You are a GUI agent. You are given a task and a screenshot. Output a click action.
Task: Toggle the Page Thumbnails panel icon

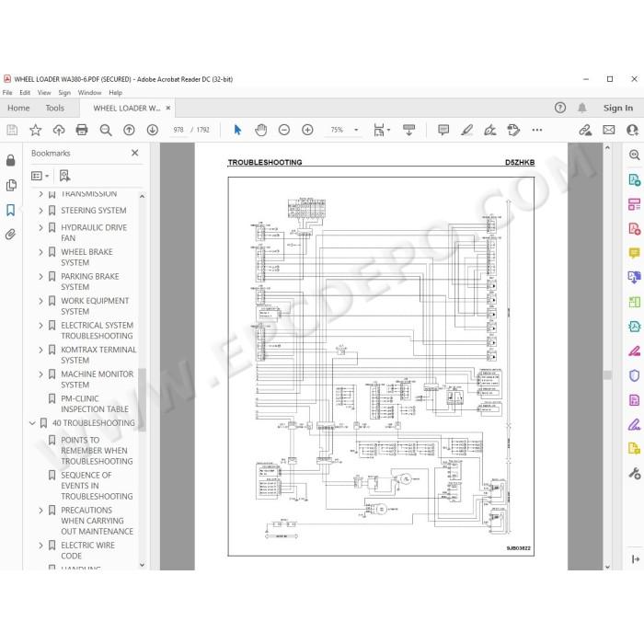[11, 185]
